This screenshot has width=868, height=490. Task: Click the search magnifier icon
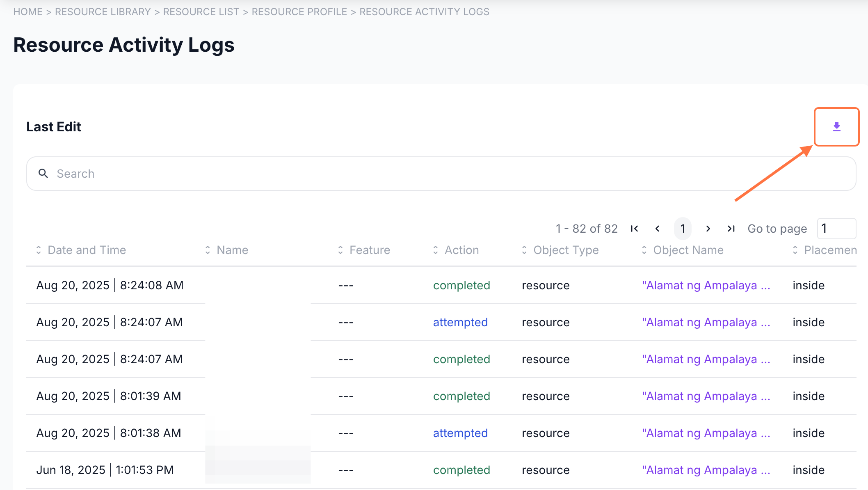pyautogui.click(x=43, y=174)
